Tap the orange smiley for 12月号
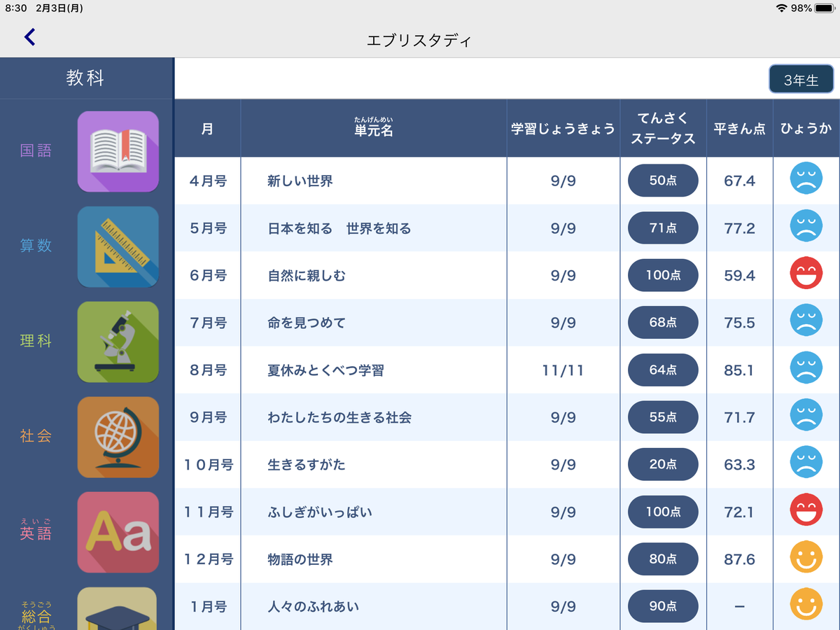840x630 pixels. pos(806,557)
